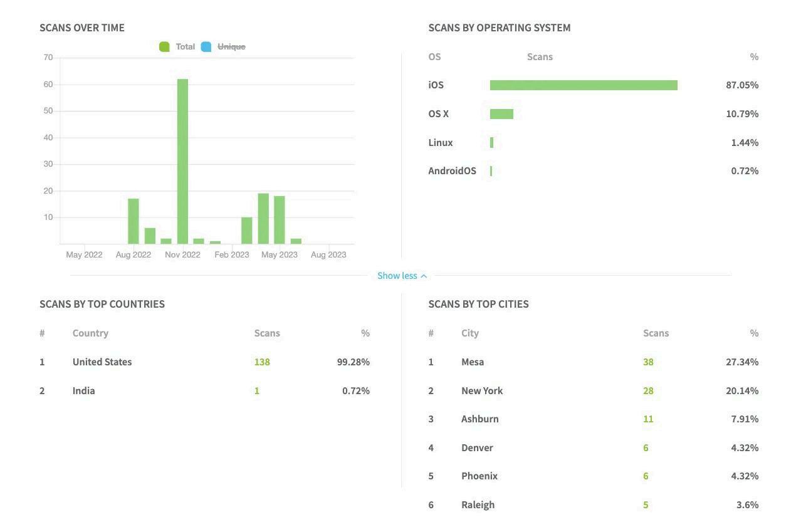The height and width of the screenshot is (532, 801).
Task: Click the 27.34% Mesa percentage
Action: (x=742, y=362)
